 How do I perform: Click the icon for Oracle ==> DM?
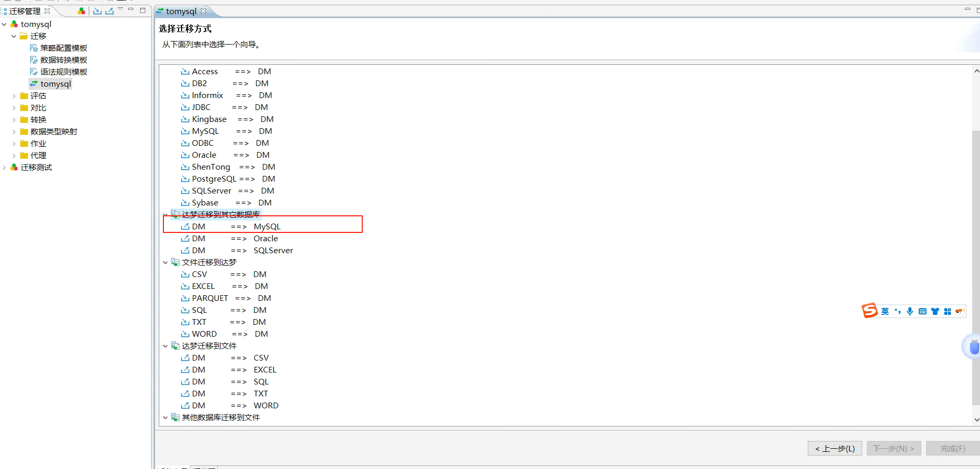(185, 155)
